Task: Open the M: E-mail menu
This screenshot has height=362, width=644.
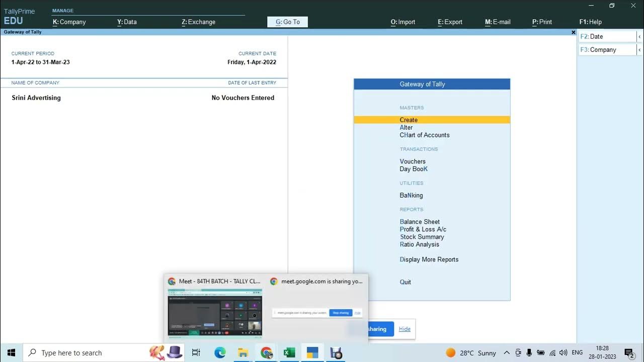Action: [498, 22]
